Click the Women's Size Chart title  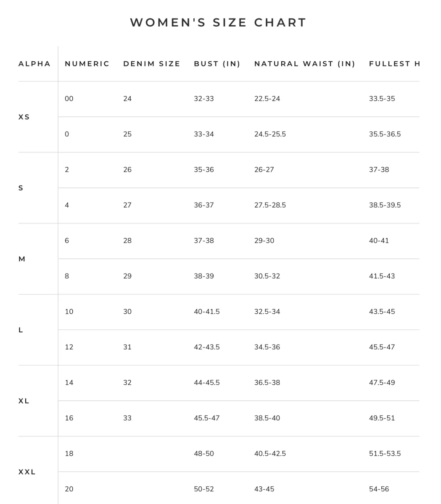coord(218,23)
